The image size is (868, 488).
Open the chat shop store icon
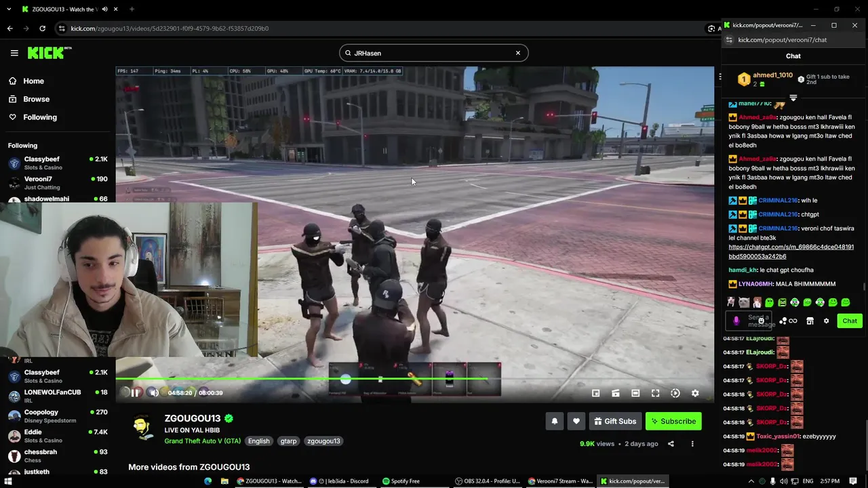810,321
